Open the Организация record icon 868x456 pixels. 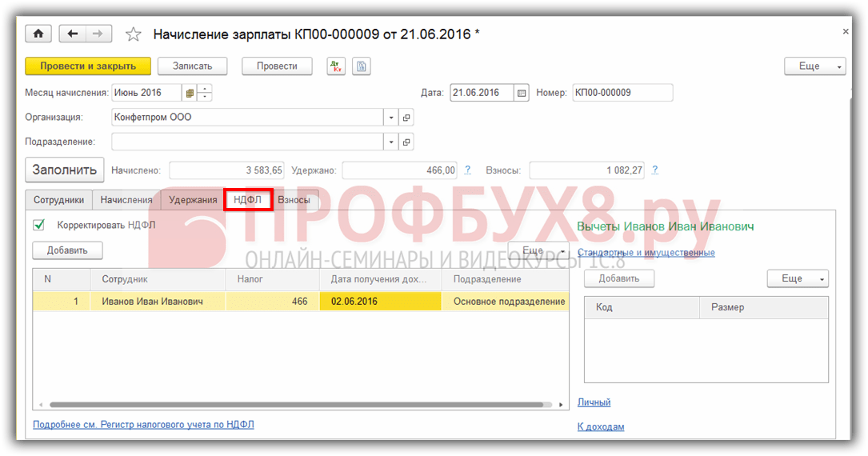coord(406,118)
